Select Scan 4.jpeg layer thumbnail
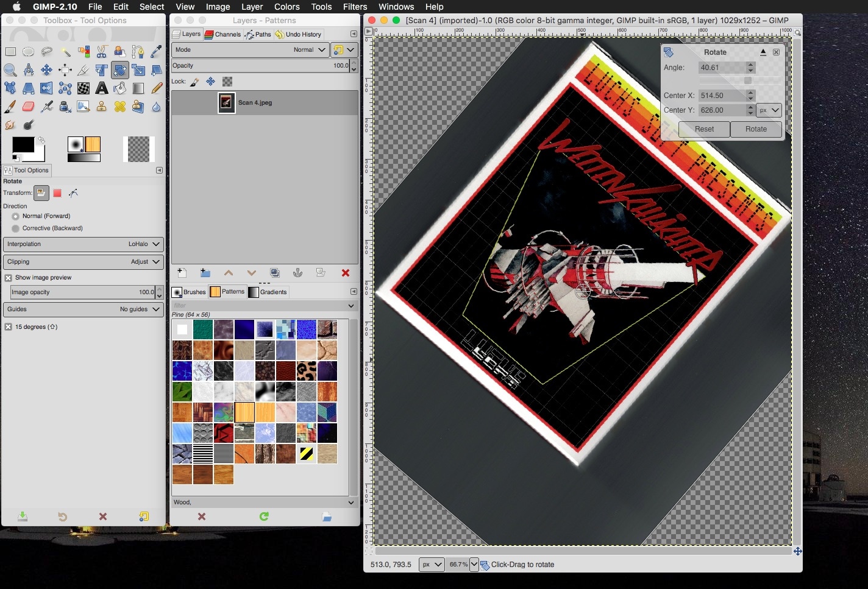 tap(227, 103)
